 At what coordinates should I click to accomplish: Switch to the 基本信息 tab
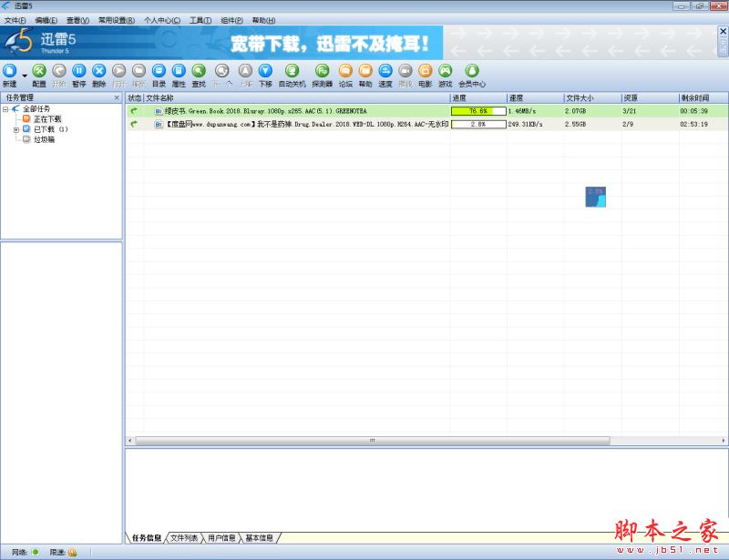(x=259, y=538)
